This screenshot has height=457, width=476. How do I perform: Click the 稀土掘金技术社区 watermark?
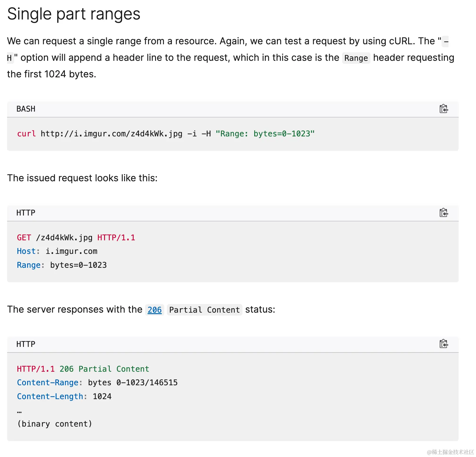pyautogui.click(x=450, y=452)
